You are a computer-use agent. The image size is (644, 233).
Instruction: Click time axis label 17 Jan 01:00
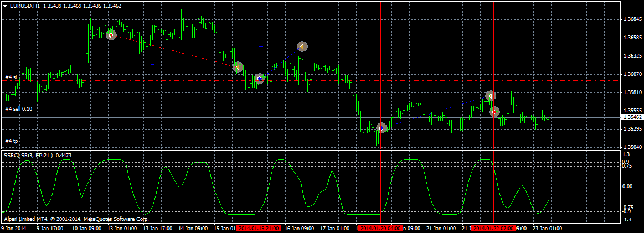[334, 228]
